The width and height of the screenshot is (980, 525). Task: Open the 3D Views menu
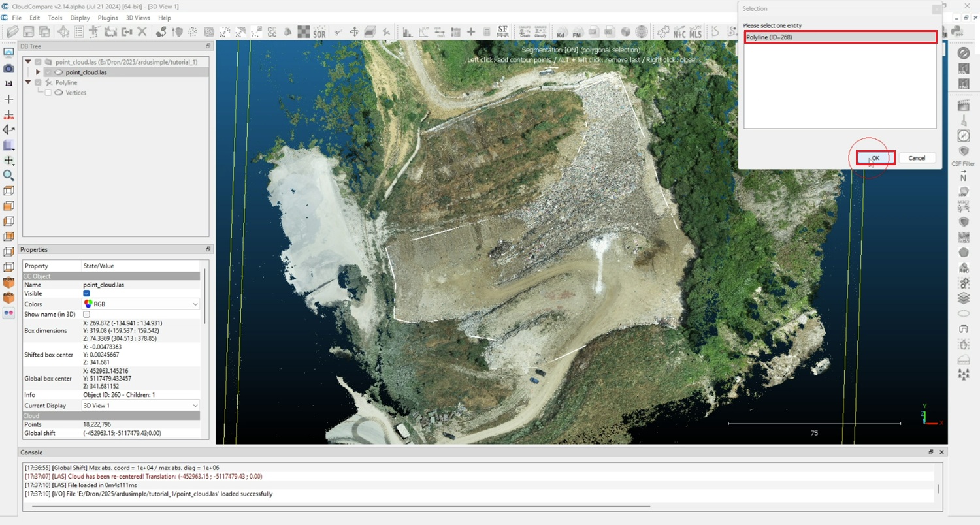138,18
